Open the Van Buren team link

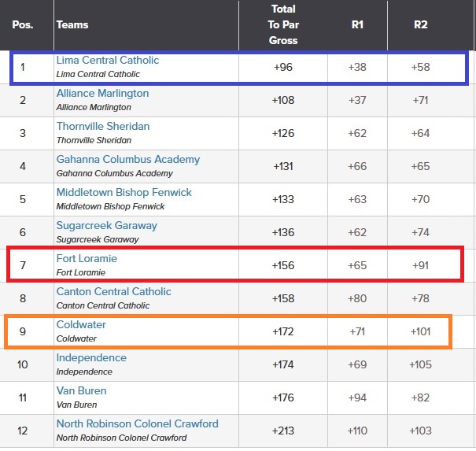coord(82,391)
